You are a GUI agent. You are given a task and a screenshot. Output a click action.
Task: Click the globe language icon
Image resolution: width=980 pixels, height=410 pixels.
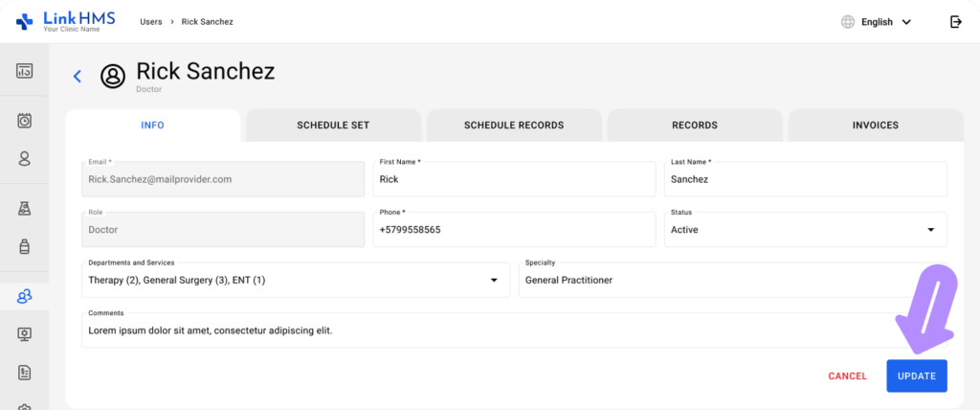pos(848,22)
